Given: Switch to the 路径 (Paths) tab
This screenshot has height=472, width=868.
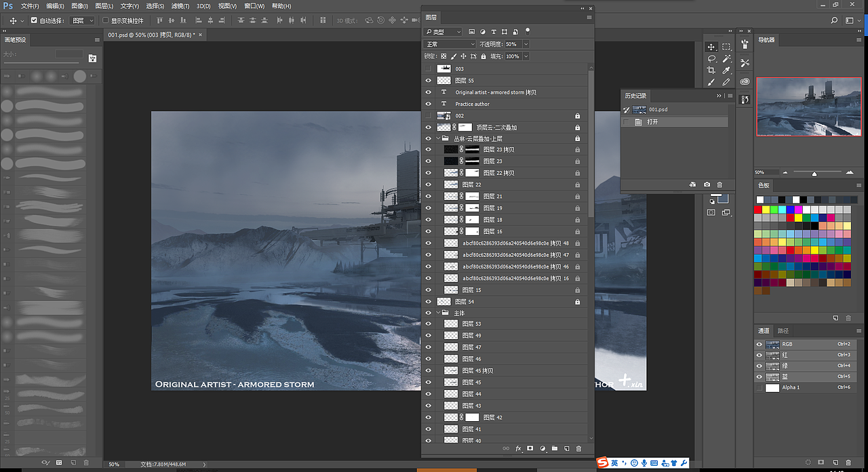Looking at the screenshot, I should pyautogui.click(x=783, y=331).
